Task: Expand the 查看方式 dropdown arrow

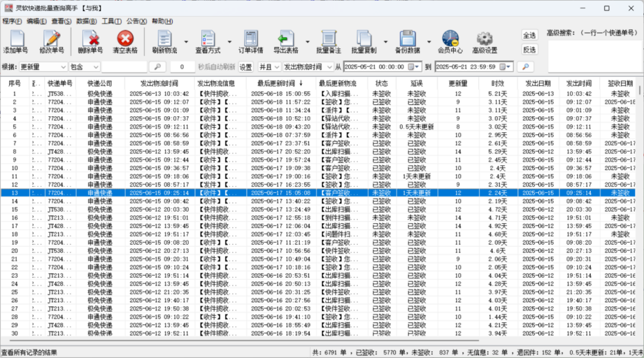Action: (x=230, y=42)
